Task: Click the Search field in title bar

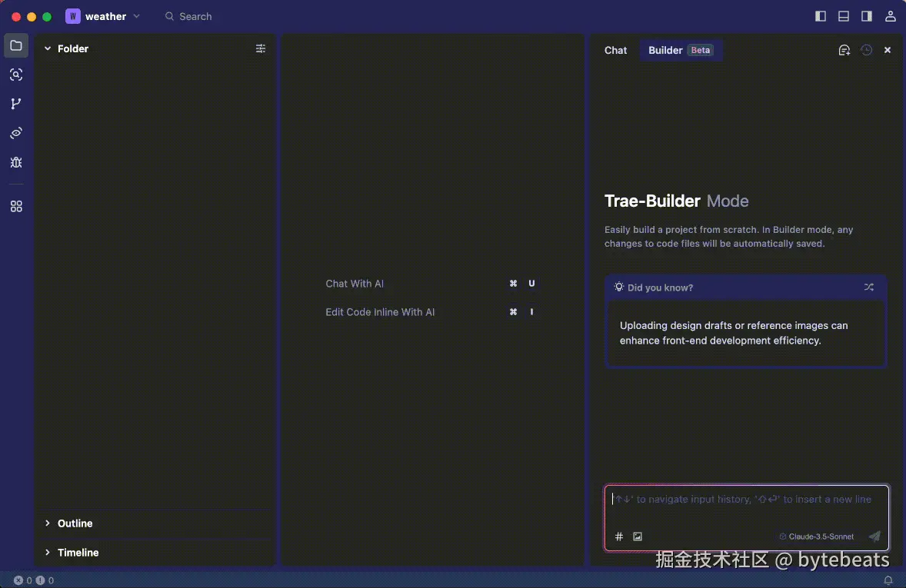Action: coord(188,16)
